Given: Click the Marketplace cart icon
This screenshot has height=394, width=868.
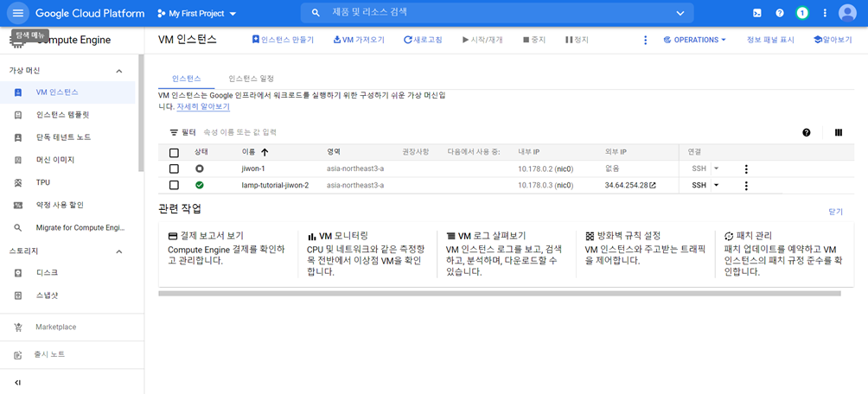Looking at the screenshot, I should pos(17,327).
